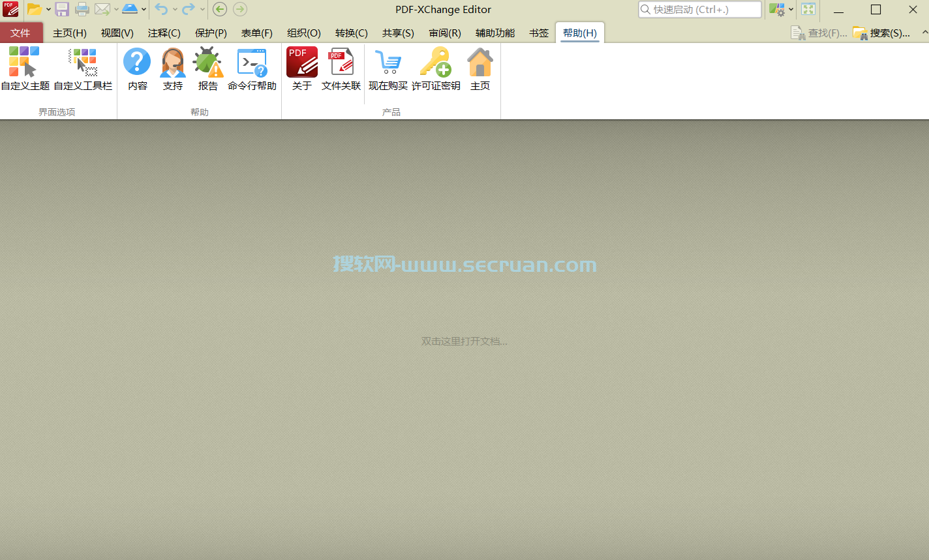929x560 pixels.
Task: Switch to the 辅助功能 ribbon tab
Action: coord(495,33)
